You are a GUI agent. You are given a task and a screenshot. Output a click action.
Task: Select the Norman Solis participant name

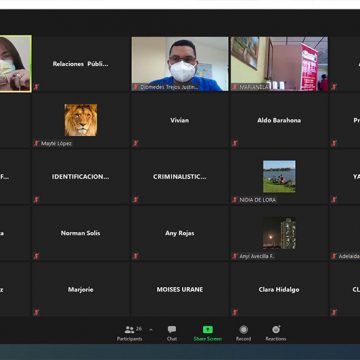(80, 233)
